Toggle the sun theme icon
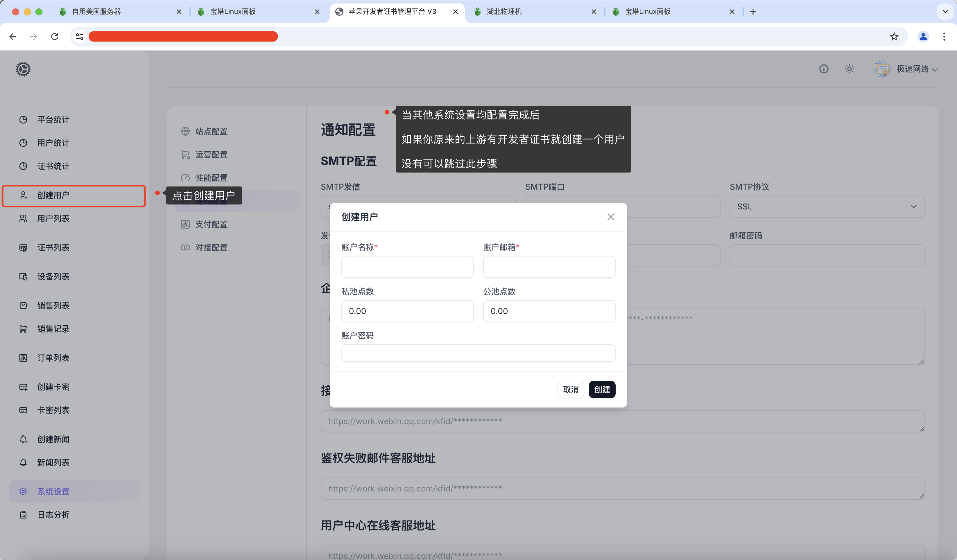This screenshot has height=560, width=957. tap(850, 69)
